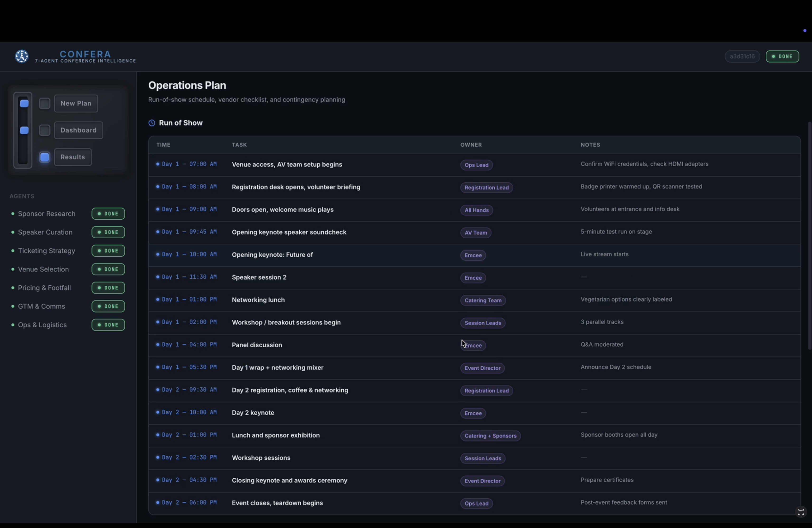The height and width of the screenshot is (528, 812).
Task: Click the a3d31c16 run ID badge
Action: pos(742,57)
